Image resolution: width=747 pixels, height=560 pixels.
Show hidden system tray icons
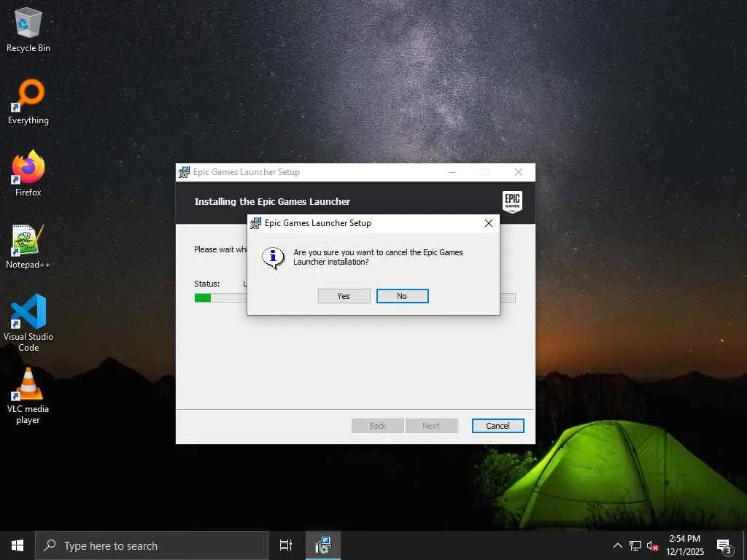pos(617,545)
